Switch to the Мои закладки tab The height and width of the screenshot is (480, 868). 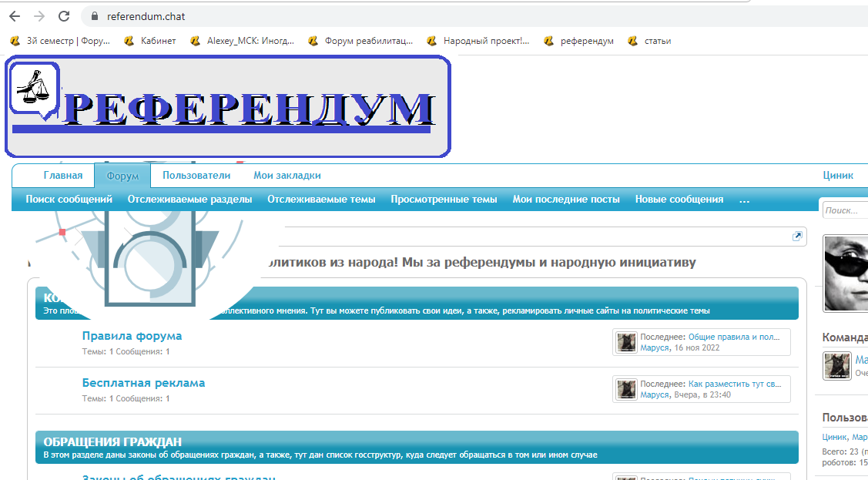[x=287, y=176]
